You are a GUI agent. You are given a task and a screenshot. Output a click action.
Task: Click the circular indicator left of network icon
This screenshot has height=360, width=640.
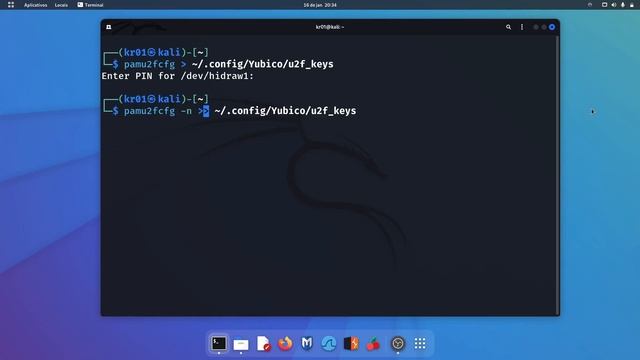click(590, 5)
